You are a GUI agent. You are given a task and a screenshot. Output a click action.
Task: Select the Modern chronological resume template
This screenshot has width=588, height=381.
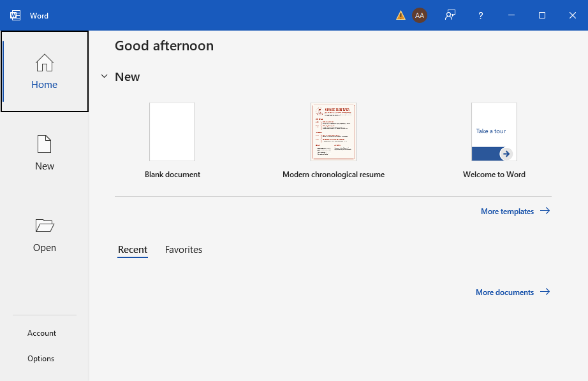coord(333,132)
